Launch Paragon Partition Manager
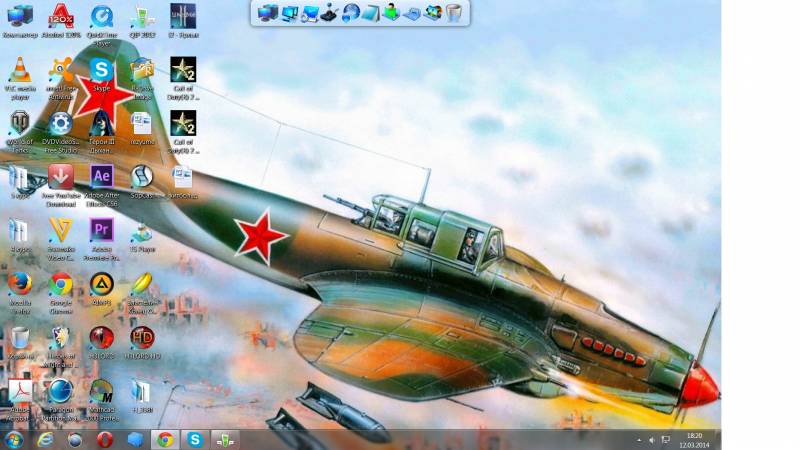Image resolution: width=800 pixels, height=450 pixels. [61, 391]
